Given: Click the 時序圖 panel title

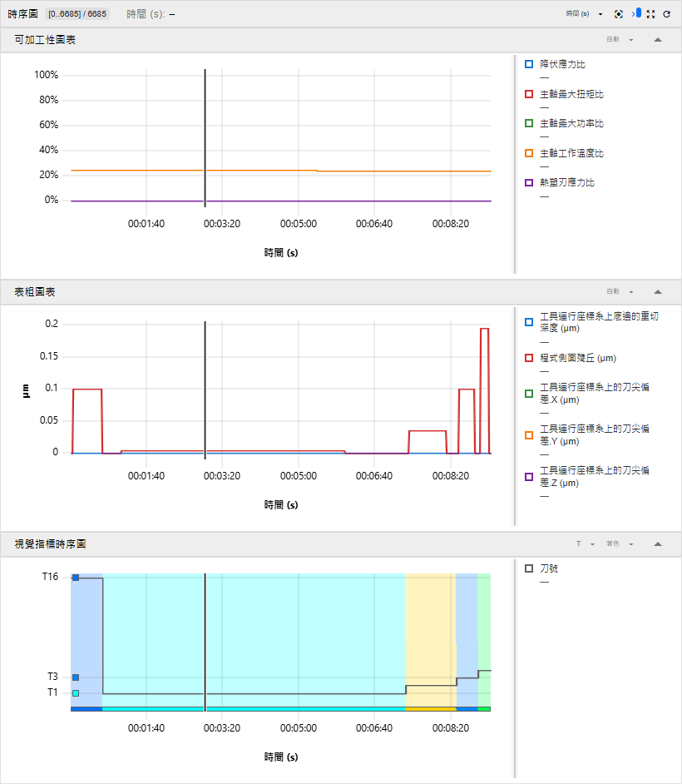Looking at the screenshot, I should pos(23,14).
